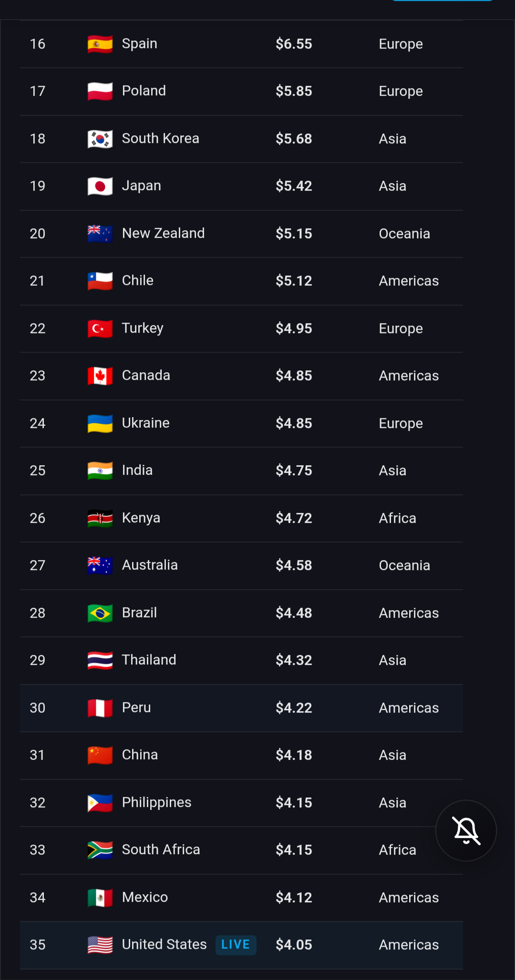Click the Turkey flag icon
The height and width of the screenshot is (980, 515).
click(100, 328)
